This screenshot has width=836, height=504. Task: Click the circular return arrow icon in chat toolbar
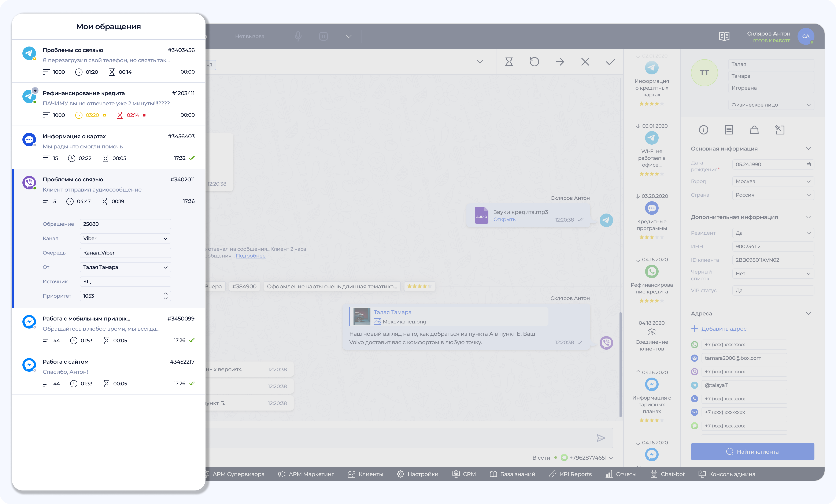tap(534, 62)
